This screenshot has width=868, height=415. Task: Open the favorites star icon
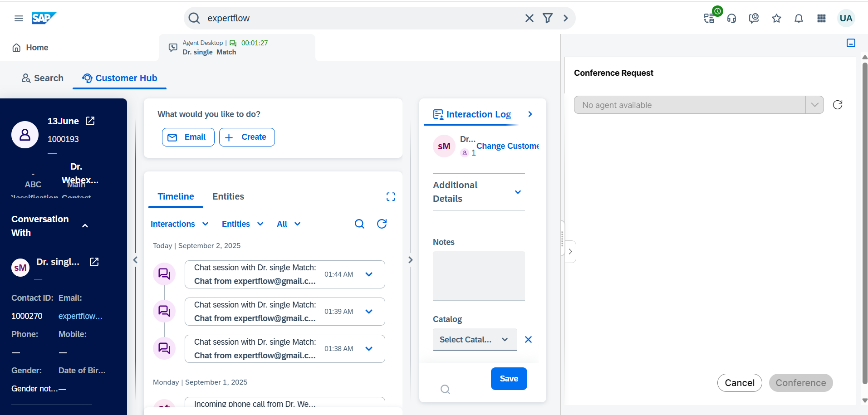[x=776, y=18]
